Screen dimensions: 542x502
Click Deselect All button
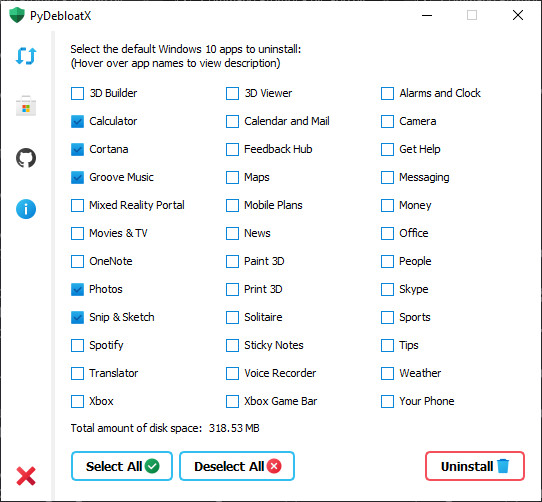237,466
